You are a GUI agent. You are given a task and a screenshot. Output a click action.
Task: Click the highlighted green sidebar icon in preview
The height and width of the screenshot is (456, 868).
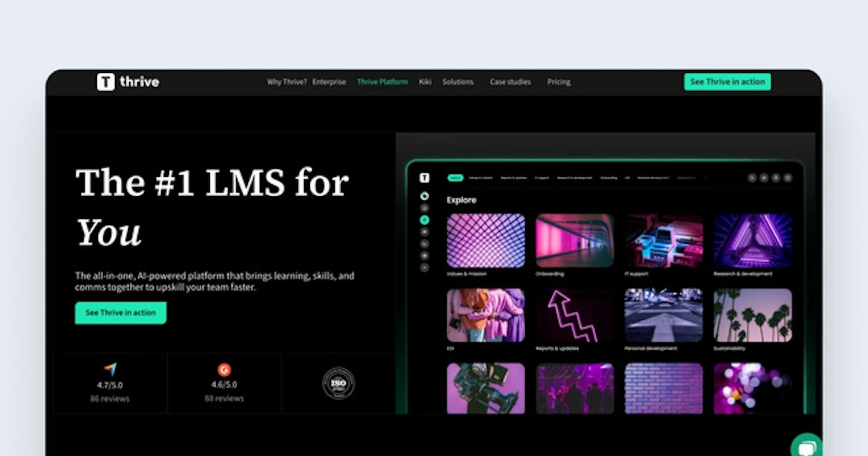pyautogui.click(x=424, y=220)
